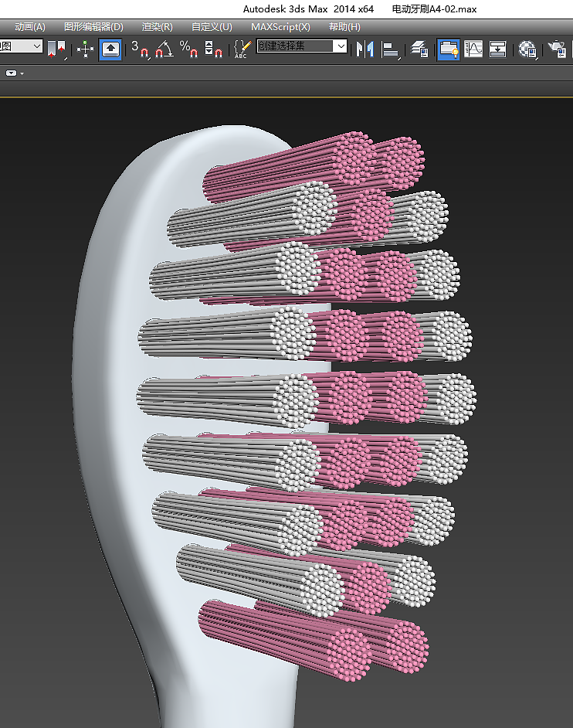Viewport: 573px width, 728px height.
Task: Click the Mirror tool icon
Action: (x=364, y=49)
